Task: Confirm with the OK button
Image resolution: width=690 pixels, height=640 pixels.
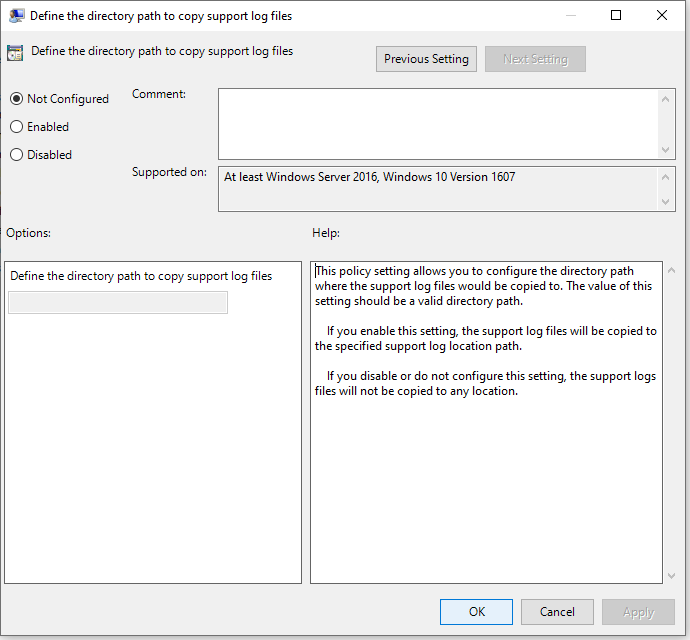Action: coord(476,612)
